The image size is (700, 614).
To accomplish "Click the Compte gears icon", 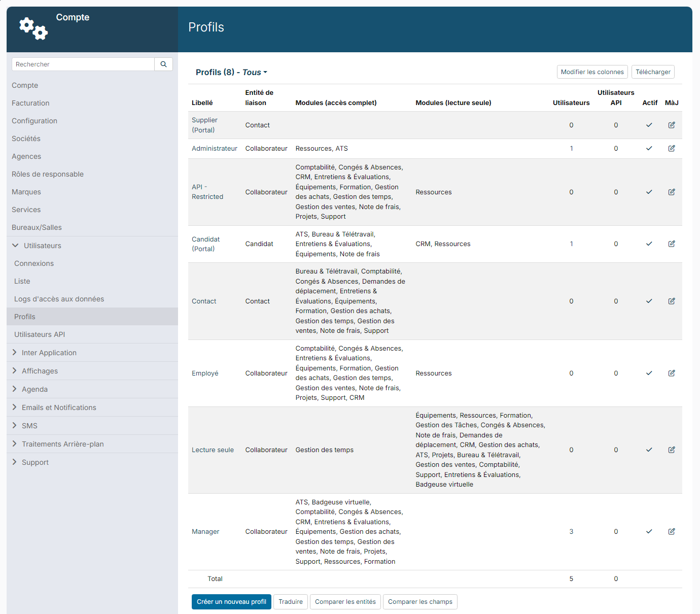I will click(x=33, y=28).
